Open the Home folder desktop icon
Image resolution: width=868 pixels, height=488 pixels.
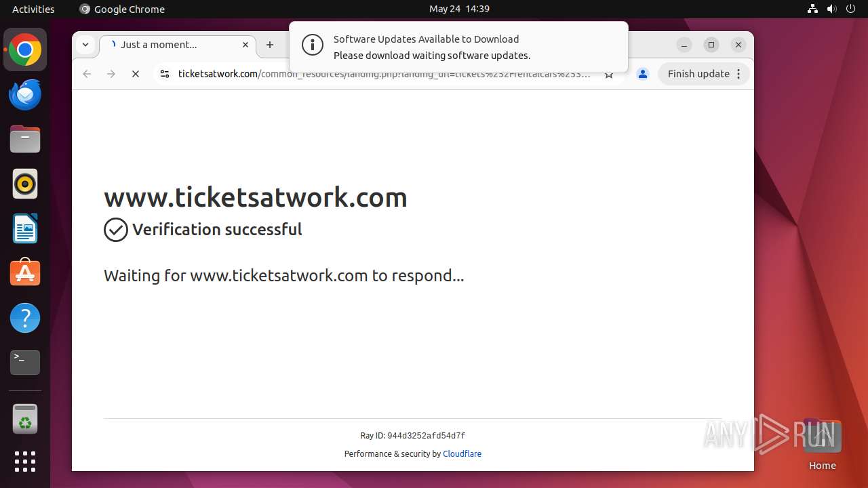[x=822, y=445]
